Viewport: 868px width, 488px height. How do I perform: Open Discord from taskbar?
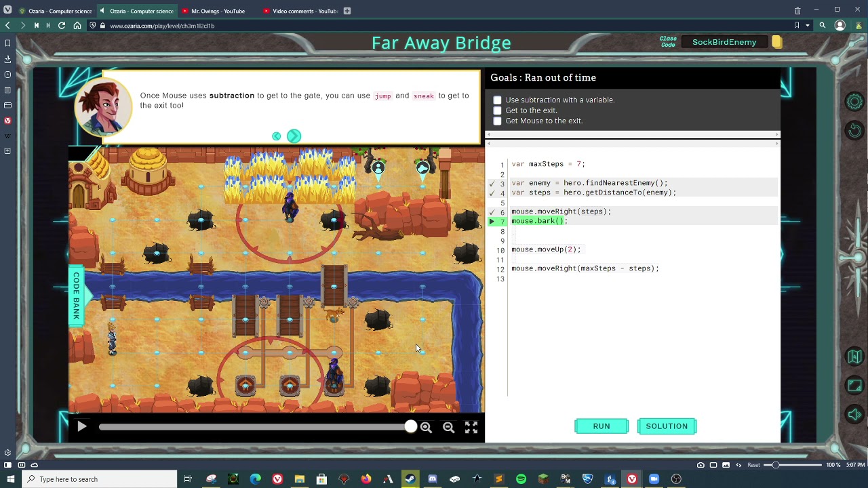pyautogui.click(x=433, y=479)
